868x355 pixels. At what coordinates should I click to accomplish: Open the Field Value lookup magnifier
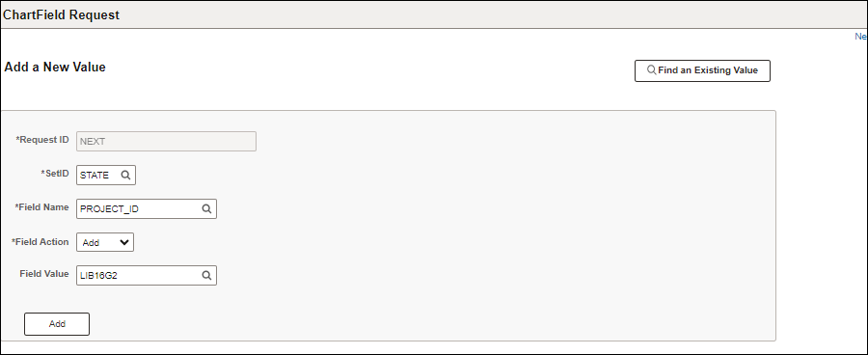point(206,275)
